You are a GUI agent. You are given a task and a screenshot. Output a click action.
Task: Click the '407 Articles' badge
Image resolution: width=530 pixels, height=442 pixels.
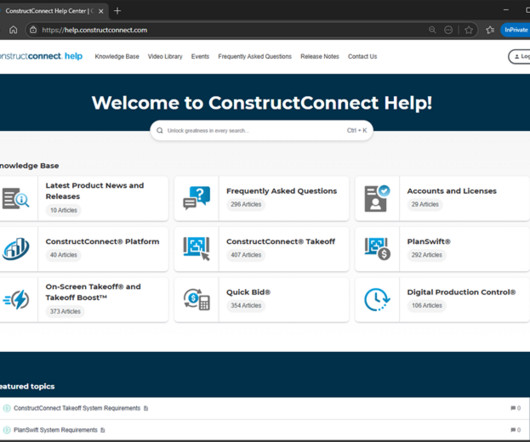pos(246,255)
